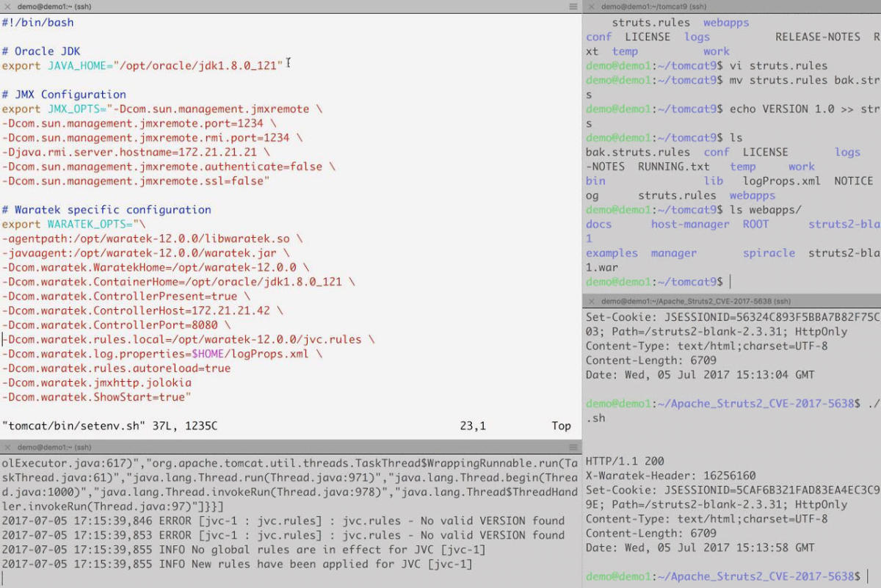Click the ControllerHost=172.21.21.42 line
The width and height of the screenshot is (881, 588).
click(142, 311)
